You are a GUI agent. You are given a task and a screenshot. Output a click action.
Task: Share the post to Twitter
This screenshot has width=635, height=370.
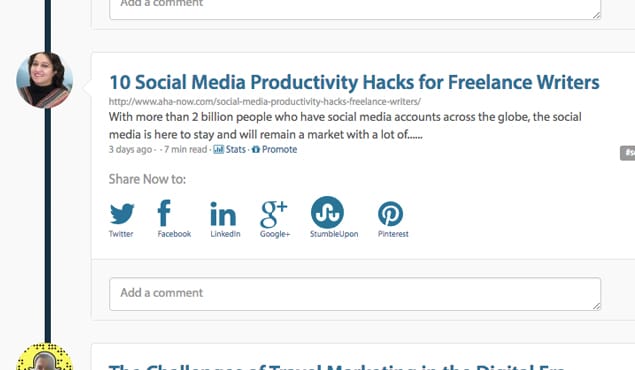click(121, 213)
